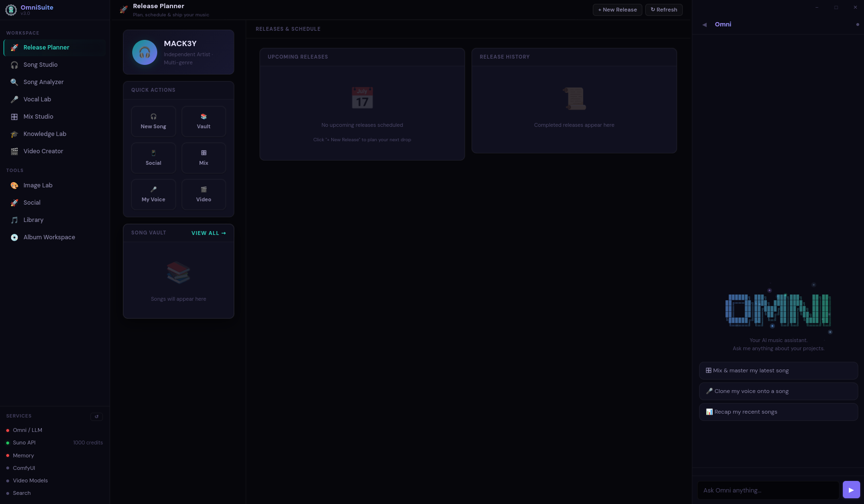The image size is (864, 504).
Task: Open Song Studio via its headphones icon
Action: (14, 65)
